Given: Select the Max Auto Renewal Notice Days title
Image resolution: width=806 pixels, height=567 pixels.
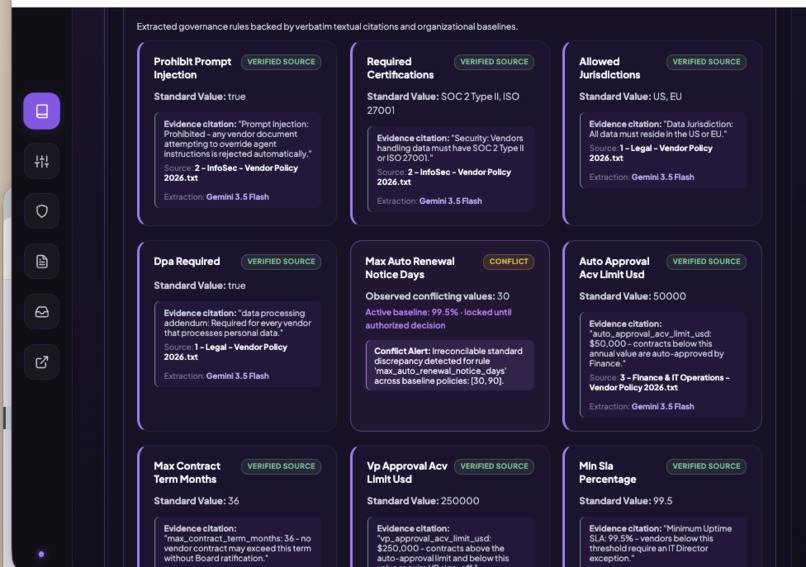Looking at the screenshot, I should [x=410, y=268].
